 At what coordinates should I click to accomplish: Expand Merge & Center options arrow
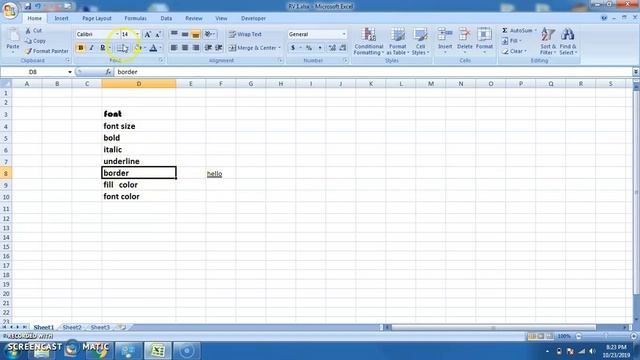click(280, 48)
